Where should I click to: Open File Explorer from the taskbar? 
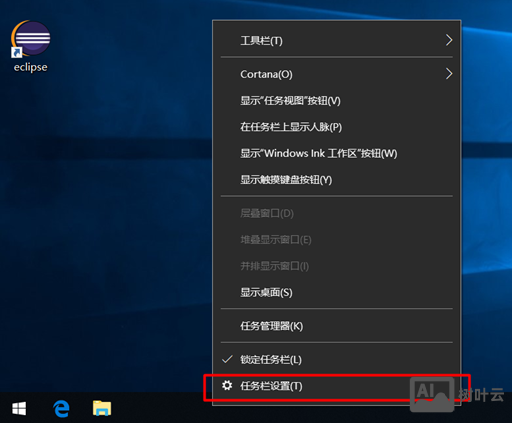[102, 408]
